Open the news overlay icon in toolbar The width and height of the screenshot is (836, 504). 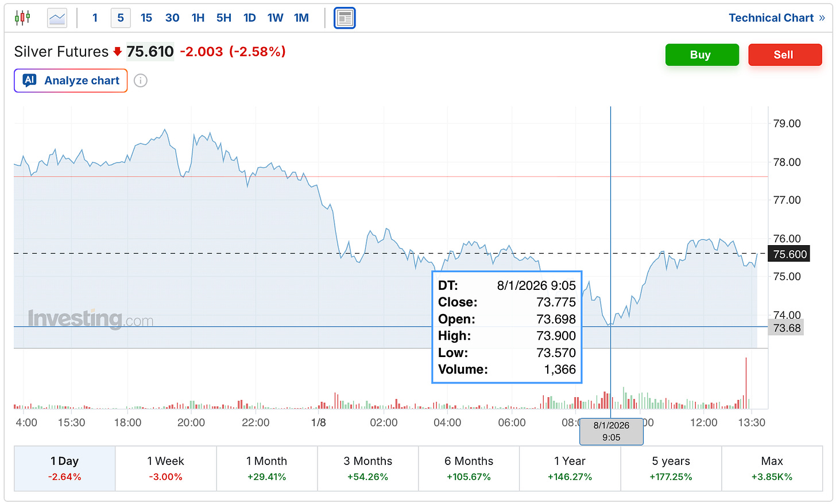tap(345, 18)
